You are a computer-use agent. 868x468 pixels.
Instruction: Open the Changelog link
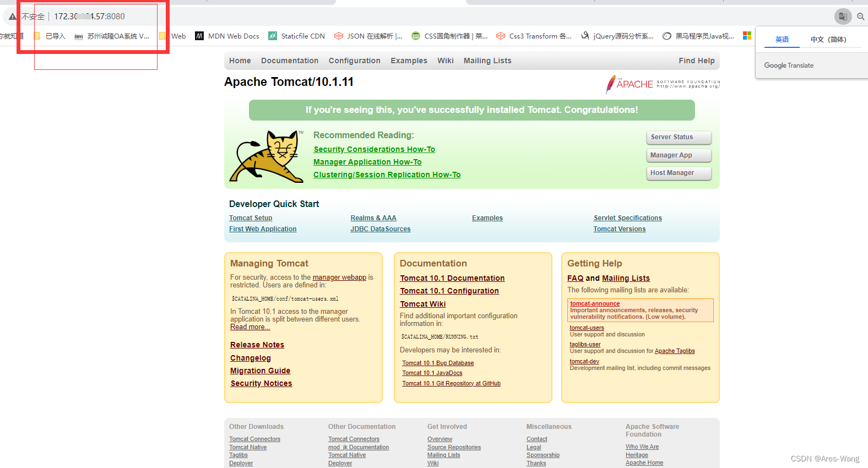pos(251,358)
